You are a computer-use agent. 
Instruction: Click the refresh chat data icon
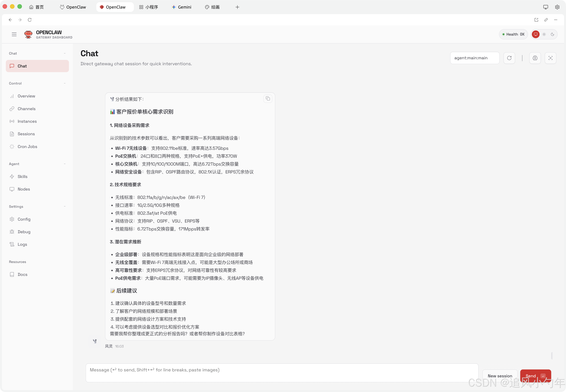click(509, 58)
